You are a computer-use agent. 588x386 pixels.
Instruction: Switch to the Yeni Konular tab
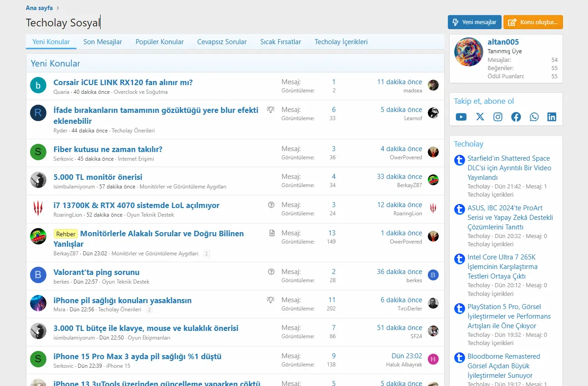coord(51,42)
